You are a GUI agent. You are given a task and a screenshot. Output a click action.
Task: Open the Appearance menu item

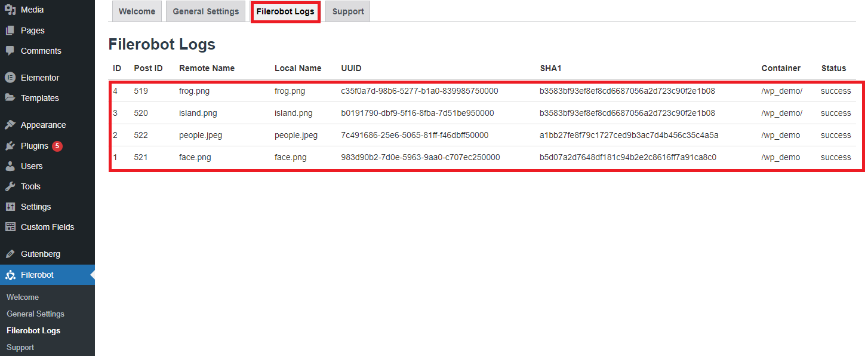pos(48,125)
